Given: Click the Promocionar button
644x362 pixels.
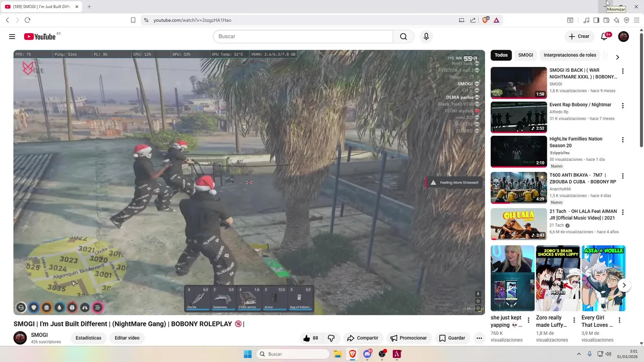Looking at the screenshot, I should (409, 338).
